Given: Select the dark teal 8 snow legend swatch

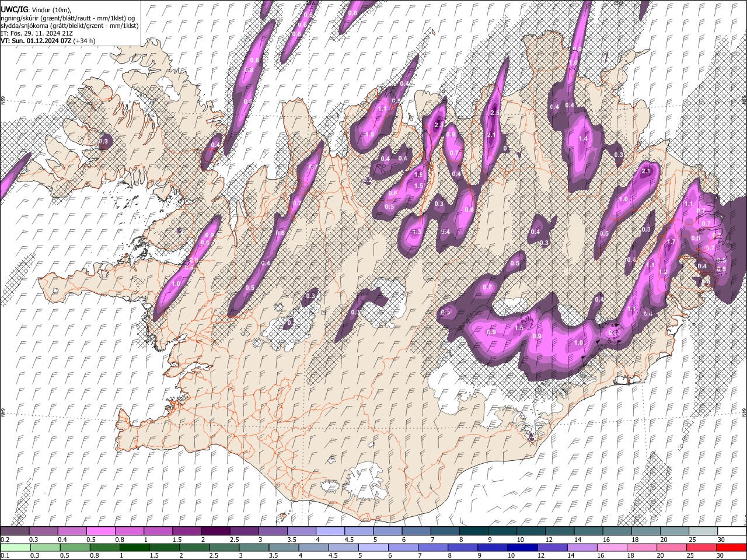Looking at the screenshot, I should point(473,531).
